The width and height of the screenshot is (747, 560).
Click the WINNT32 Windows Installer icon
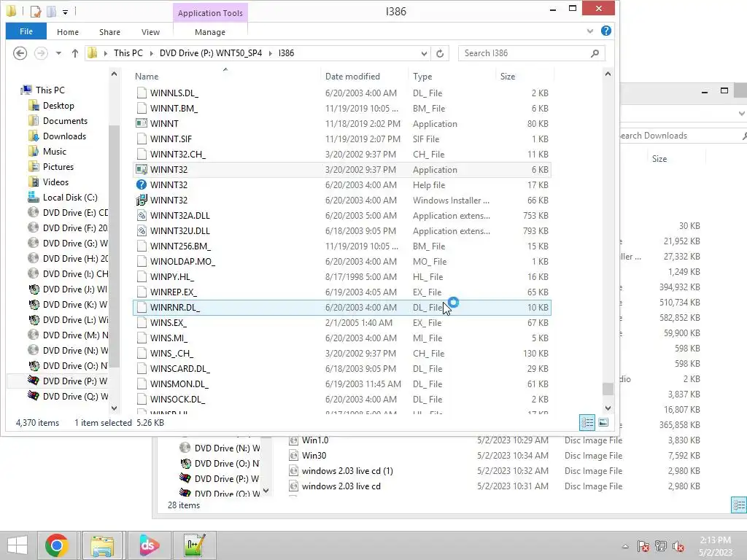pos(142,200)
